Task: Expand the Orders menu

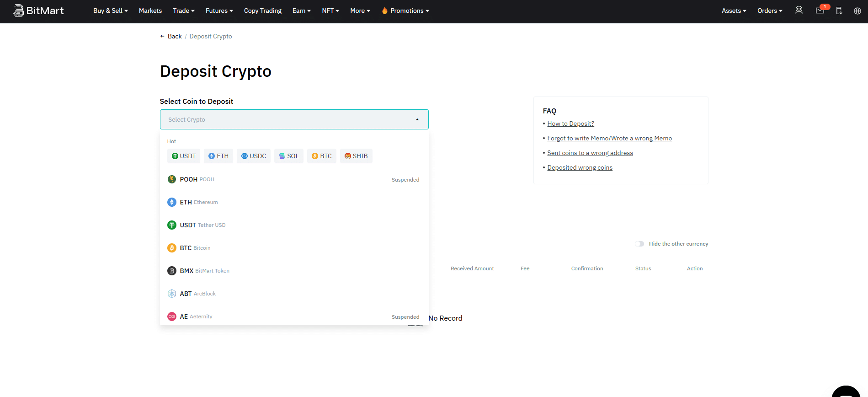Action: tap(770, 11)
